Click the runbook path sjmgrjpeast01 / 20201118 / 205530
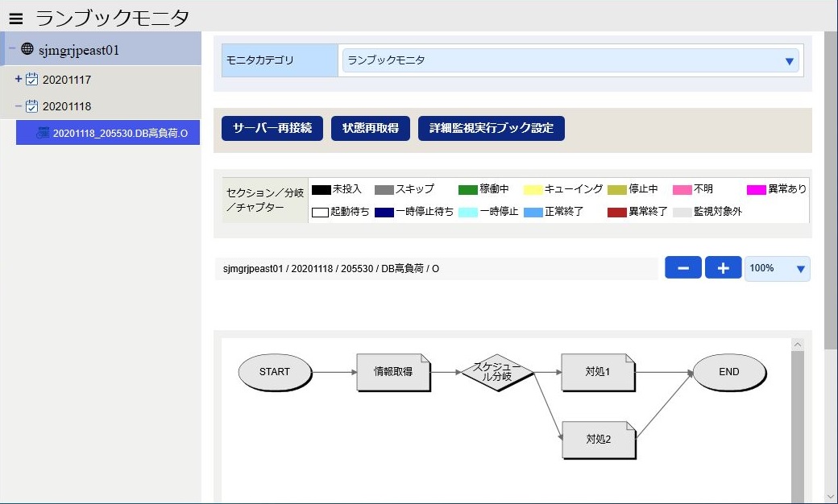 [331, 269]
